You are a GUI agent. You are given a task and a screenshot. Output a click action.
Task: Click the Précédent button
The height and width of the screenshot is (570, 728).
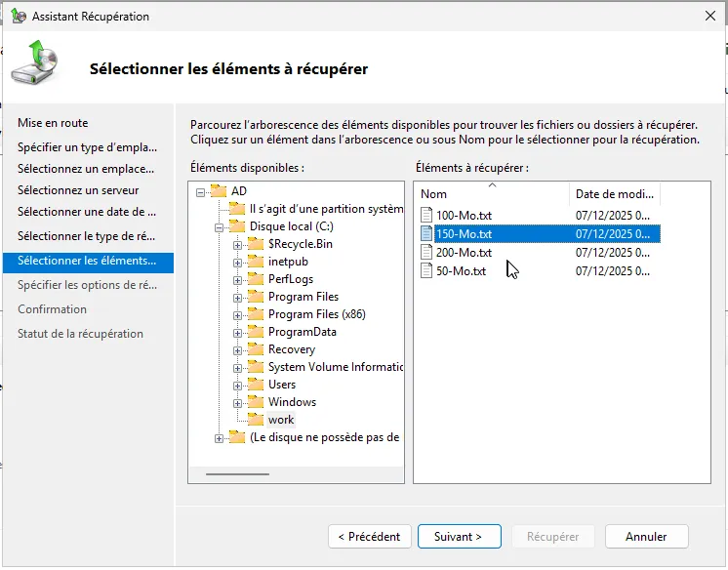[x=369, y=537]
